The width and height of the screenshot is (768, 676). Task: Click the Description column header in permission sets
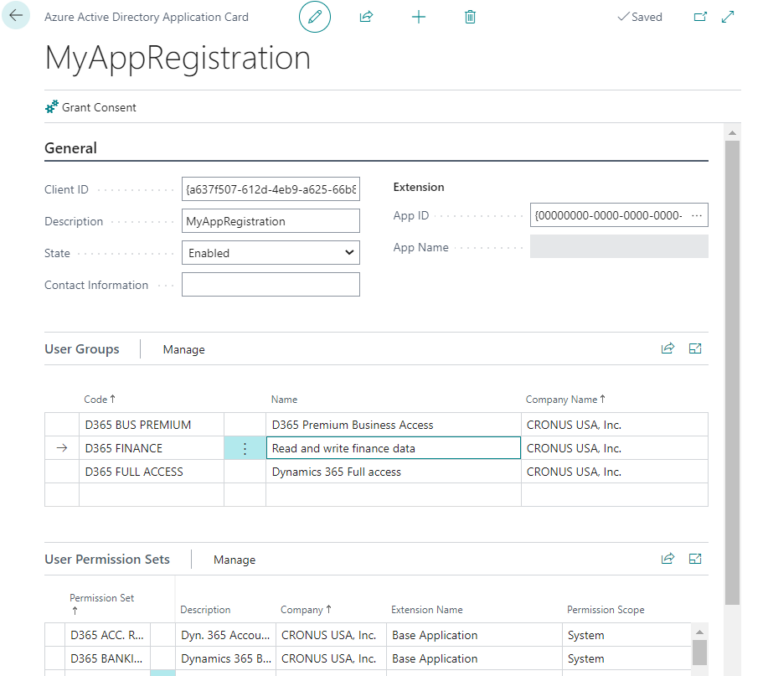click(x=205, y=609)
